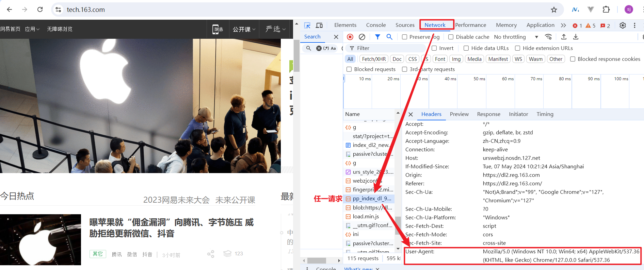Show the orange warnings count indicator
The height and width of the screenshot is (270, 644).
[x=591, y=26]
